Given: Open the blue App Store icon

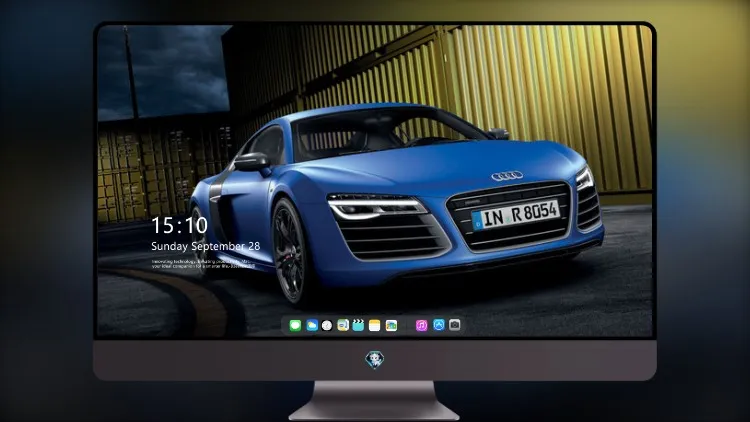Looking at the screenshot, I should click(x=439, y=325).
